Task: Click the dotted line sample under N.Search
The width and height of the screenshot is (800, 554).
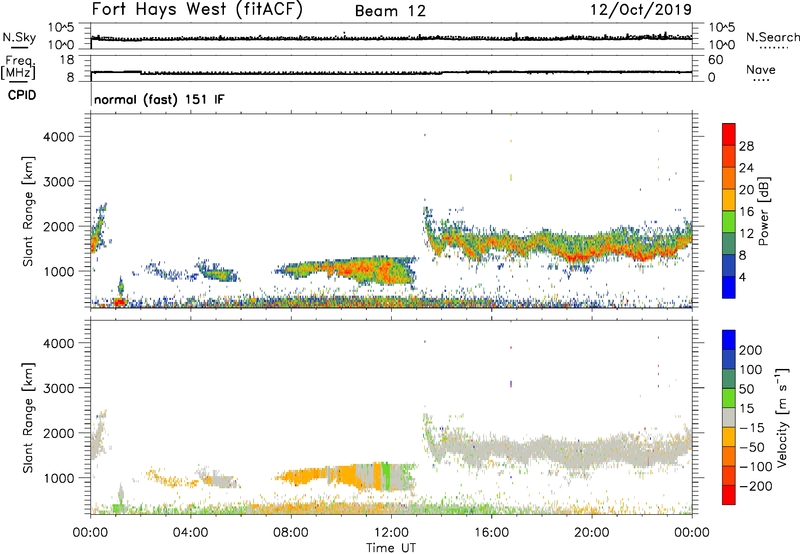Action: click(x=774, y=48)
